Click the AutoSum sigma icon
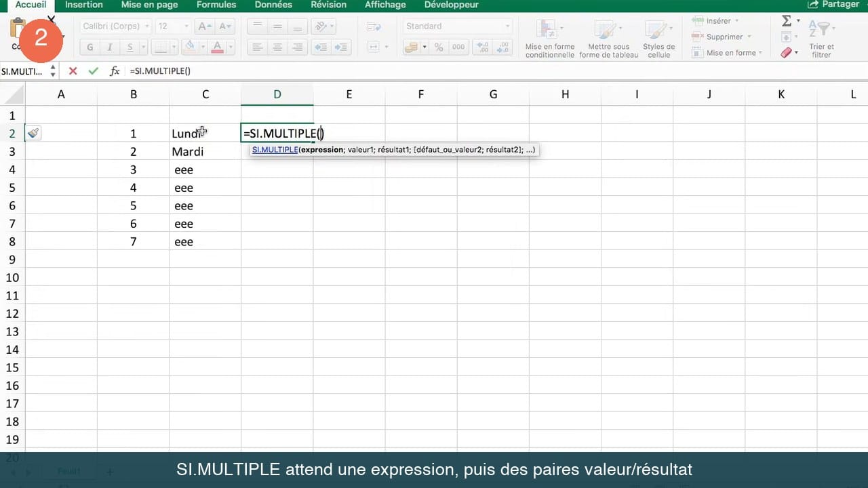Image resolution: width=868 pixels, height=488 pixels. pos(787,22)
